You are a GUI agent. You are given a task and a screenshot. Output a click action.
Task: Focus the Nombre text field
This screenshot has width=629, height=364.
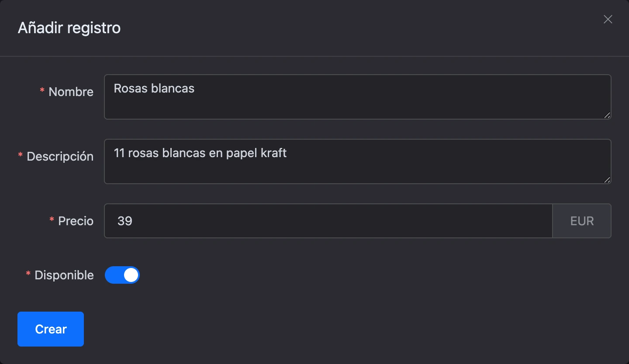pos(357,97)
